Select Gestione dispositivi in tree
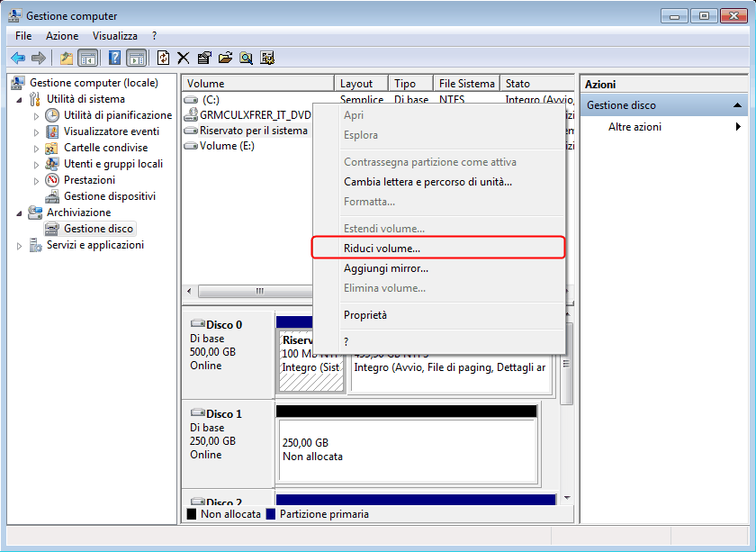Image resolution: width=756 pixels, height=552 pixels. (110, 196)
